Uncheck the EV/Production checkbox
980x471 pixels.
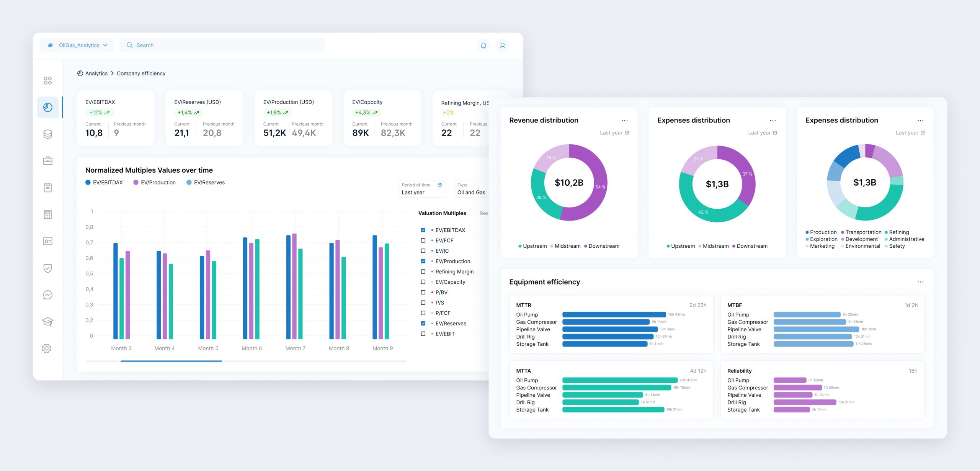pos(423,261)
